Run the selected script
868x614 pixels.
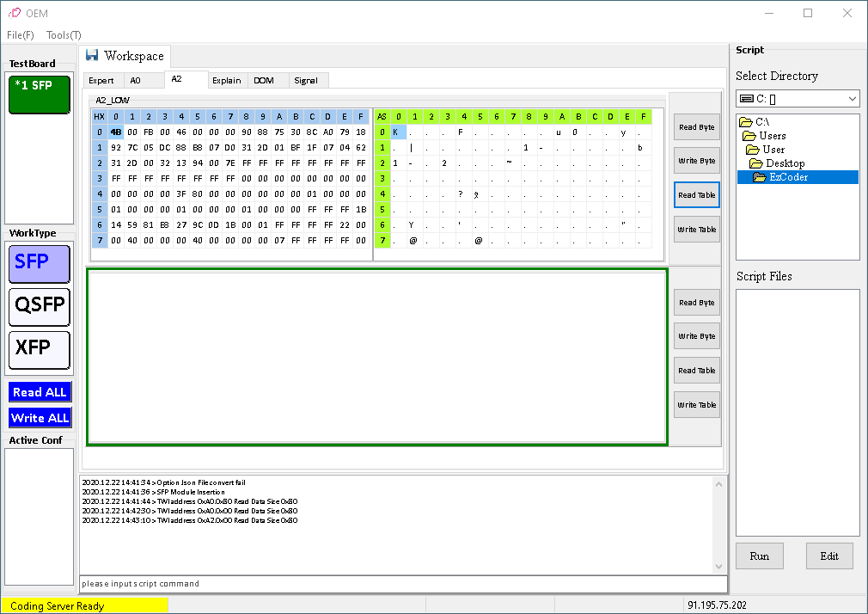(759, 556)
